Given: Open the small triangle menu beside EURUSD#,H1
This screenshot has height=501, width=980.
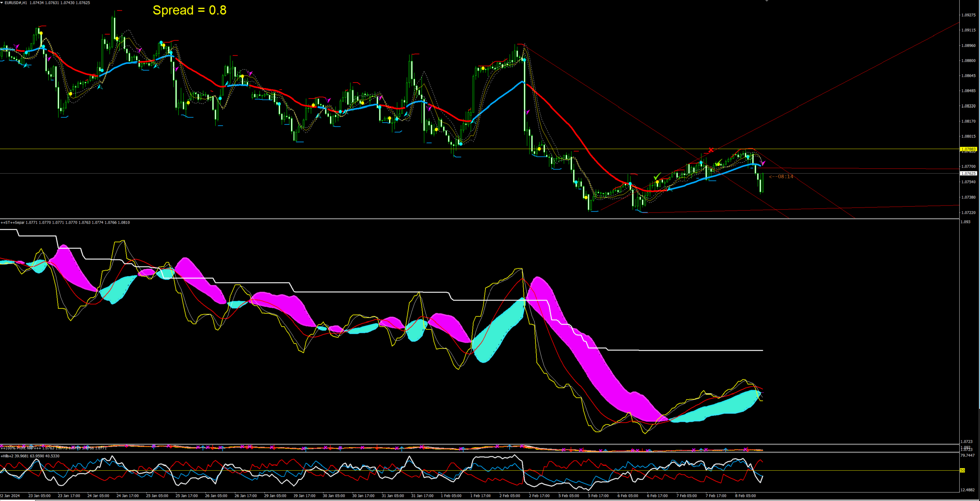Looking at the screenshot, I should [x=2, y=3].
